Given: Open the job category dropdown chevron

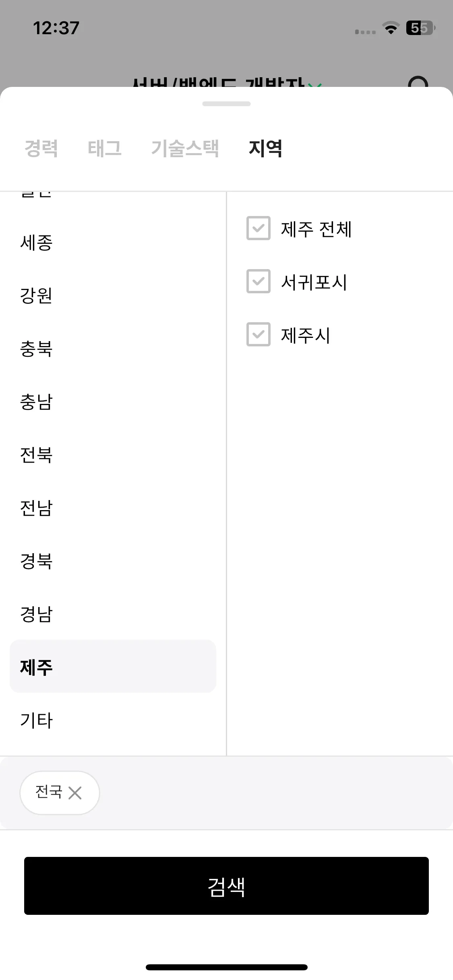Looking at the screenshot, I should pos(315,84).
